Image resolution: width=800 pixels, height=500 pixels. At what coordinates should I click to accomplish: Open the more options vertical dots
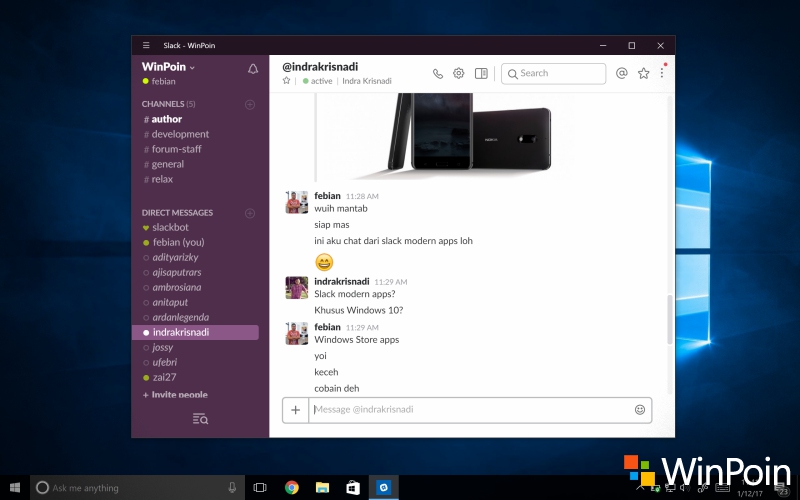point(662,73)
